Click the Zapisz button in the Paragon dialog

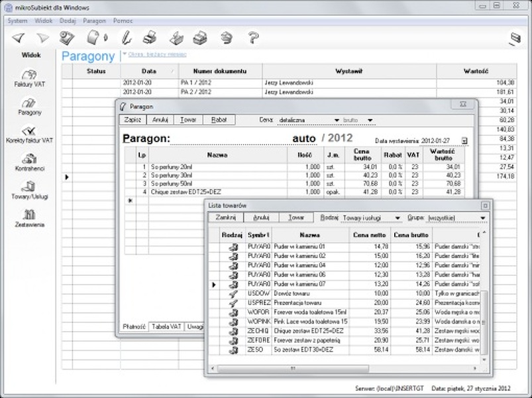pos(134,120)
